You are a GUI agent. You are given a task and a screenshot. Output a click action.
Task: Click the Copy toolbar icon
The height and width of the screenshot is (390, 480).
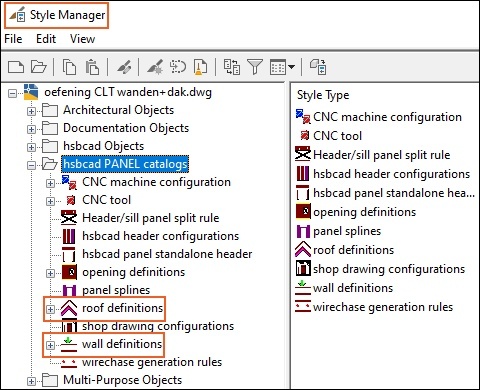(x=69, y=67)
